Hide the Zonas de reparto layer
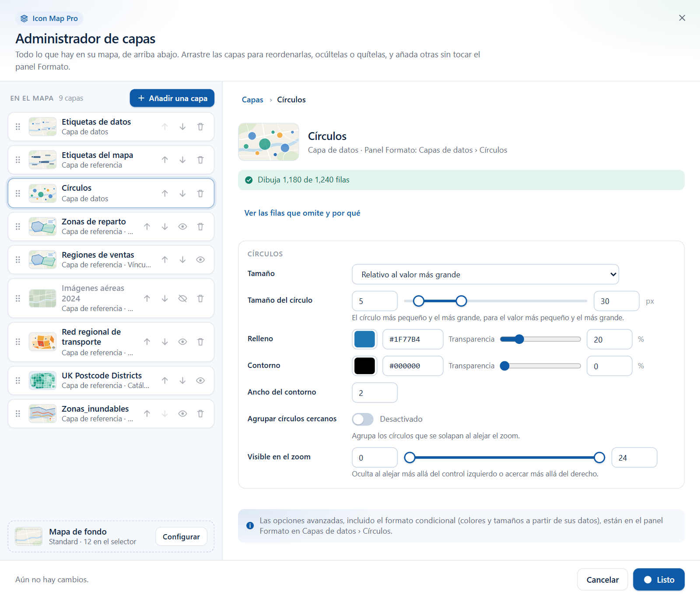The height and width of the screenshot is (598, 700). click(182, 227)
